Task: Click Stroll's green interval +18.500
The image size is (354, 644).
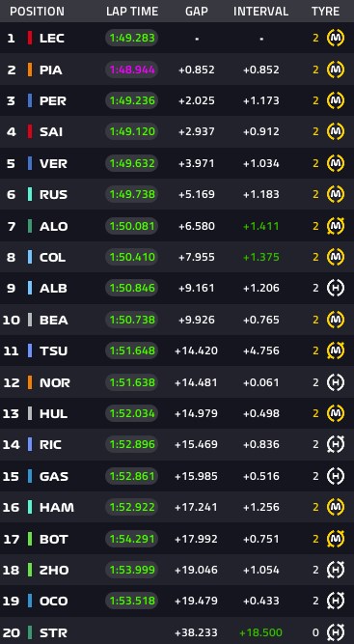Action: 260,632
